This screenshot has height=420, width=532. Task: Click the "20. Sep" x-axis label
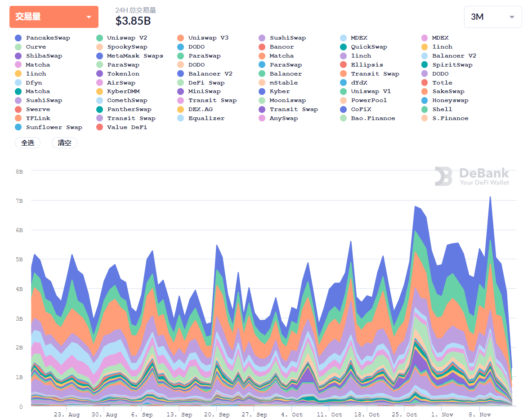[217, 415]
